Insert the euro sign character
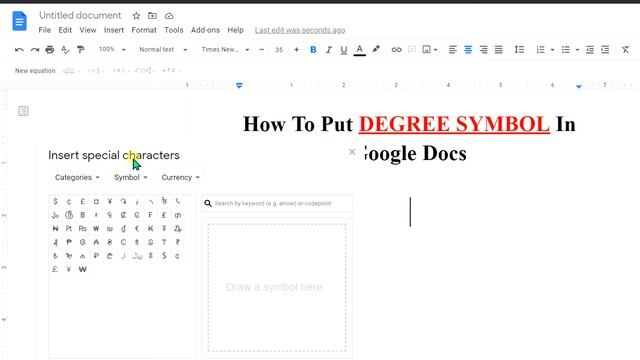Viewport: 640px width, 360px height. point(137,229)
